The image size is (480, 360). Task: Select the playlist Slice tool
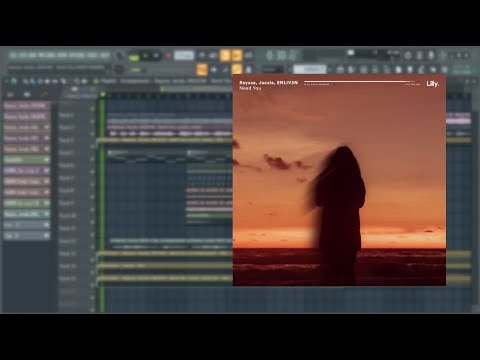[x=63, y=81]
